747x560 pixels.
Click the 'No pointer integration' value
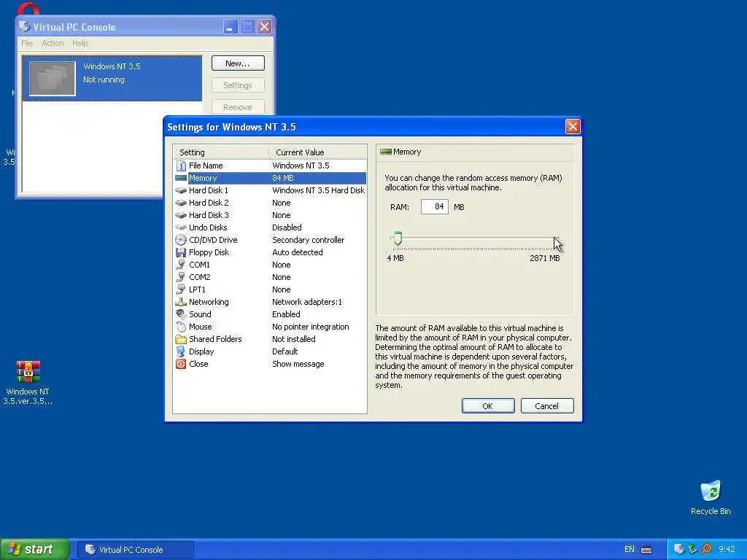[311, 327]
